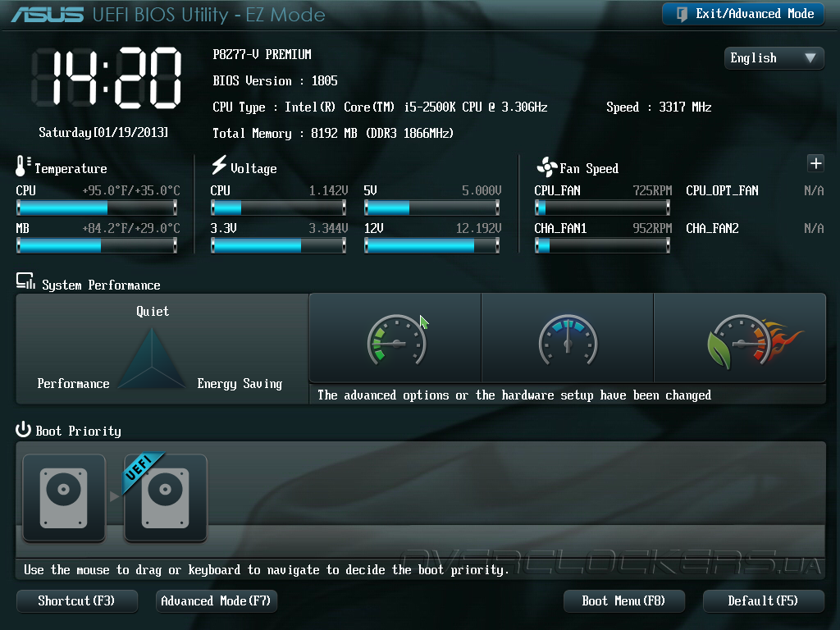Load Default (F5) settings
This screenshot has width=840, height=630.
[763, 601]
